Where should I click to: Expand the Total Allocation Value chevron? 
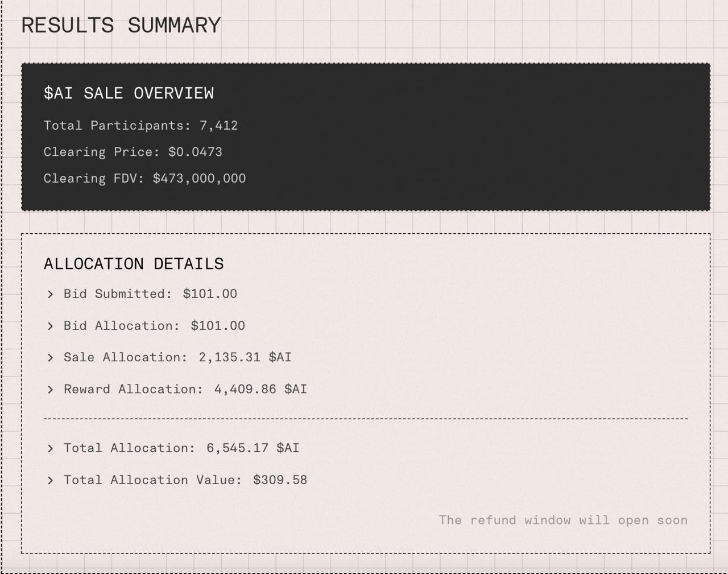(50, 480)
